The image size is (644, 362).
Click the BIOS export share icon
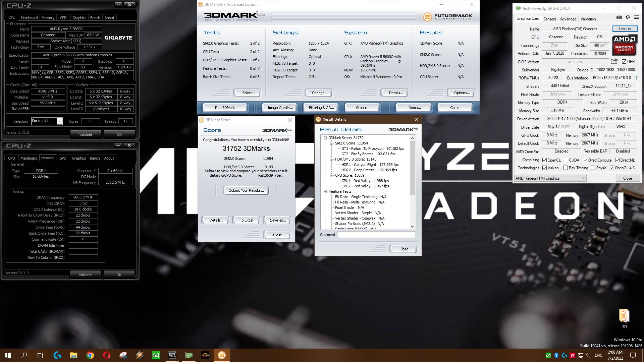pos(614,61)
